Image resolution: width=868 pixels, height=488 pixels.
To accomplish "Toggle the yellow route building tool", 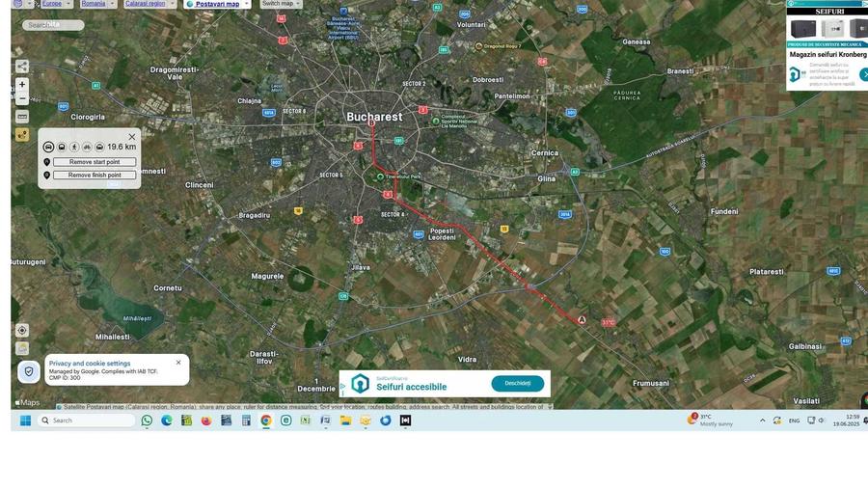I will point(21,134).
